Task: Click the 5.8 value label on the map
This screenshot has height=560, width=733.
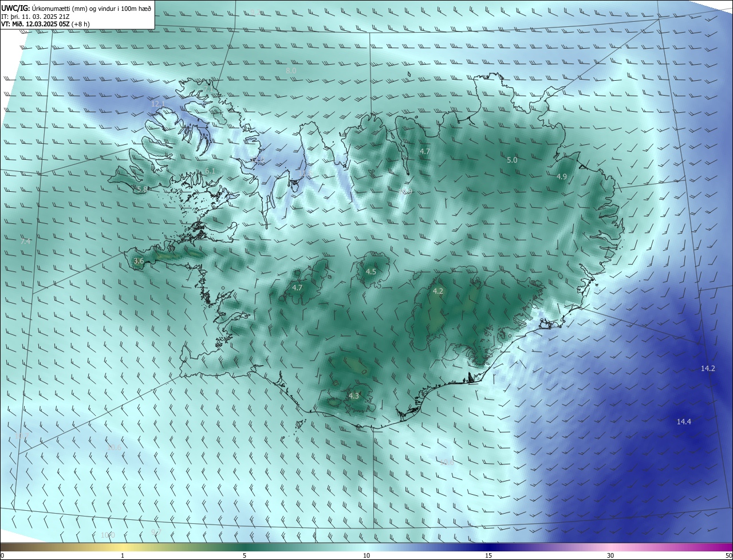Action: click(x=142, y=188)
